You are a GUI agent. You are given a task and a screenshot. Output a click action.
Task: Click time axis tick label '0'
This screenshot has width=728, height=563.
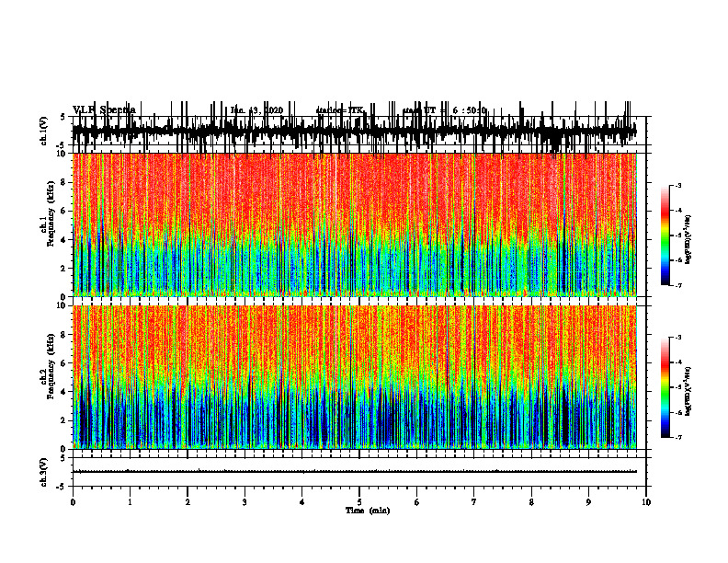click(73, 502)
